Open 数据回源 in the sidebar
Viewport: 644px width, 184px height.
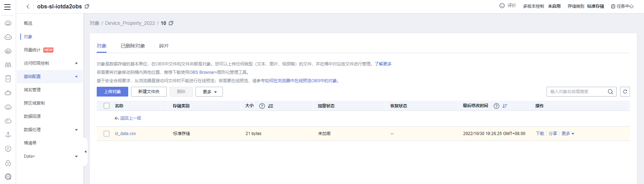tap(32, 116)
